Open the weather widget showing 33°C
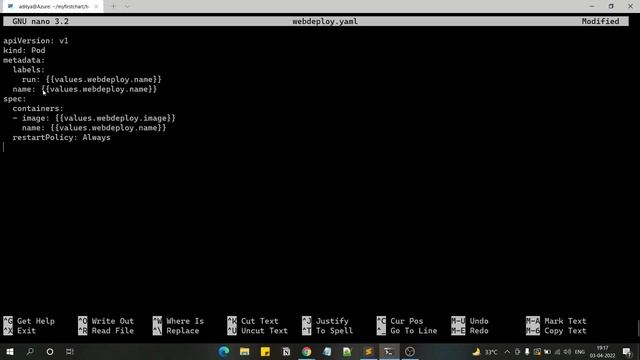This screenshot has width=640, height=360. 485,352
